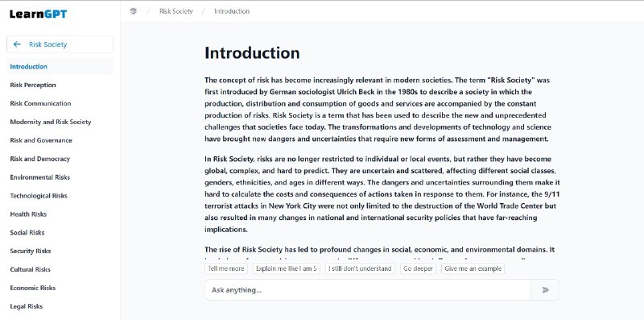This screenshot has width=644, height=320.
Task: Open the Health Risks chapter
Action: pyautogui.click(x=28, y=214)
